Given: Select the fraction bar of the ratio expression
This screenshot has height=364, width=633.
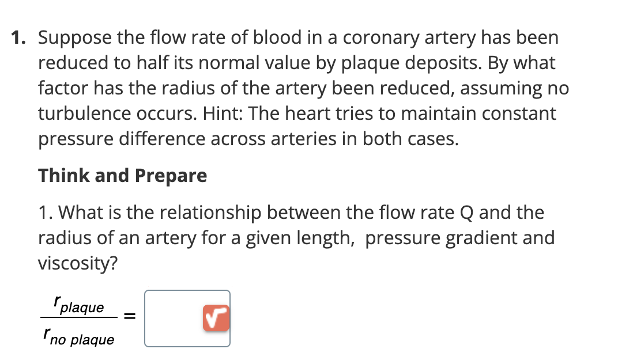Looking at the screenshot, I should point(78,321).
